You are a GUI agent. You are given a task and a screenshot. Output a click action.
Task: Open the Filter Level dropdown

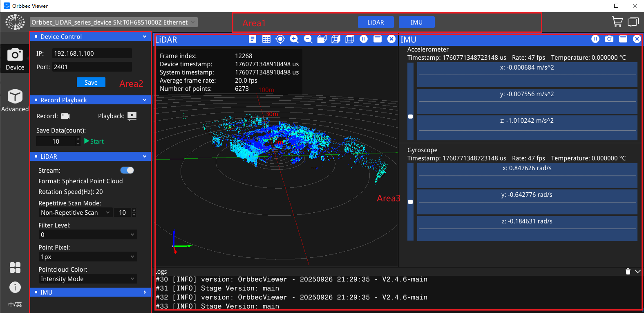coord(88,235)
